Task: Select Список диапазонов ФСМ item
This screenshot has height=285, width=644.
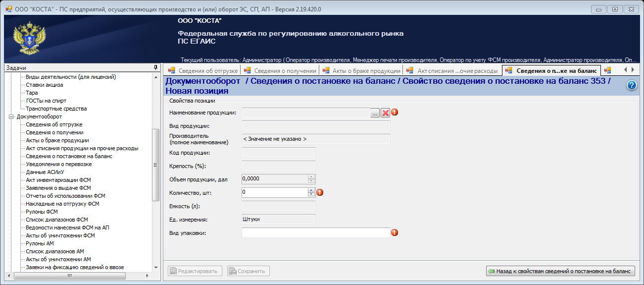Action: (56, 220)
